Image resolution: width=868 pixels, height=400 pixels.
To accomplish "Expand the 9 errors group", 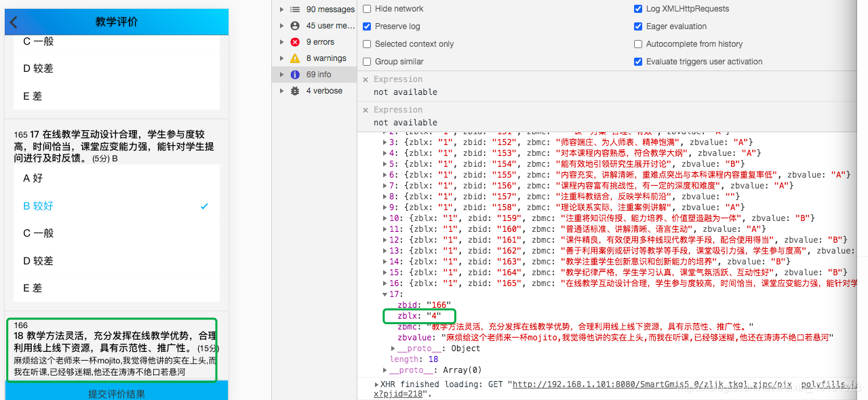I will [x=281, y=42].
